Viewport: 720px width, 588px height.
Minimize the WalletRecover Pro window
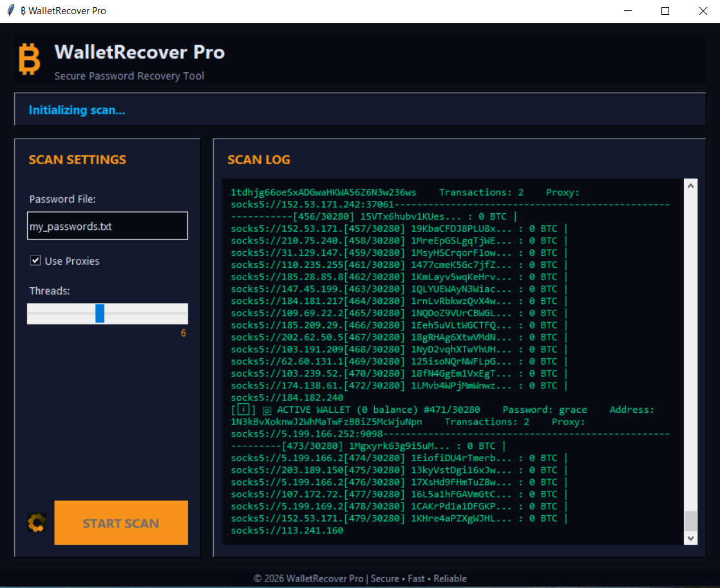click(630, 11)
